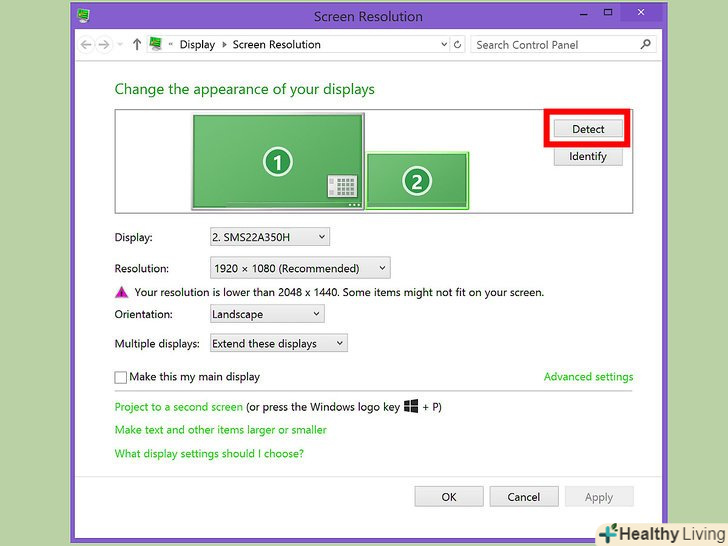Minimize the Screen Resolution window

584,14
